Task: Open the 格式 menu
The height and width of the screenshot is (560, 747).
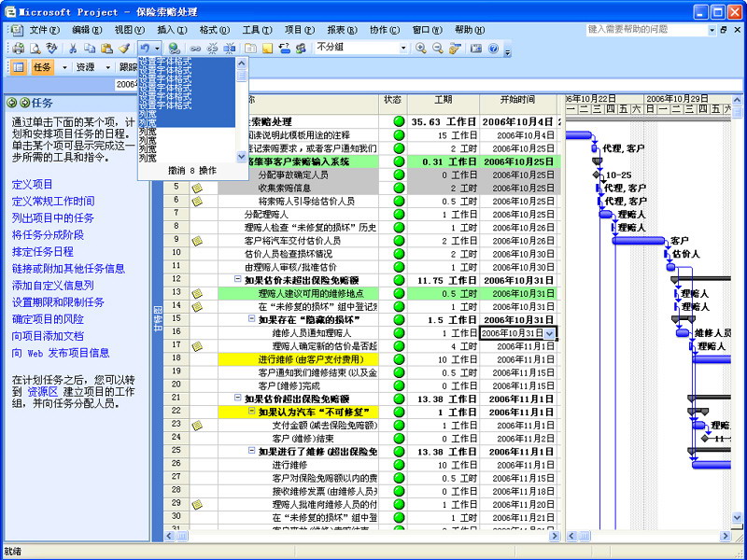Action: pyautogui.click(x=215, y=30)
